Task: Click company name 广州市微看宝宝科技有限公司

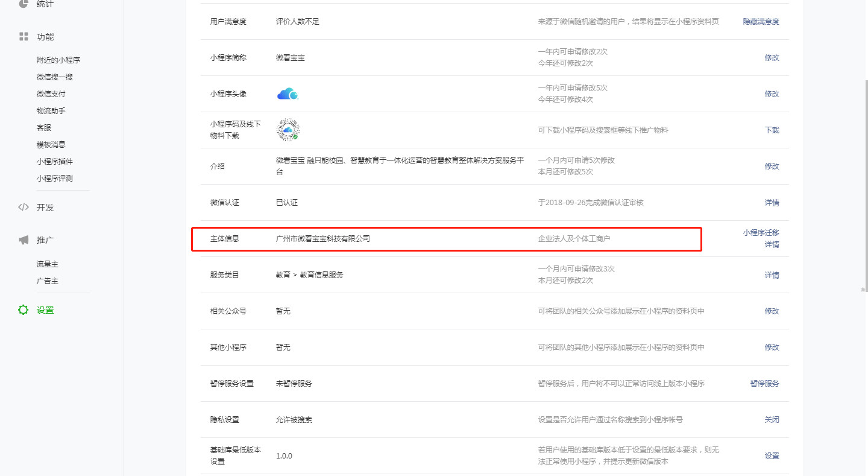Action: (x=323, y=239)
